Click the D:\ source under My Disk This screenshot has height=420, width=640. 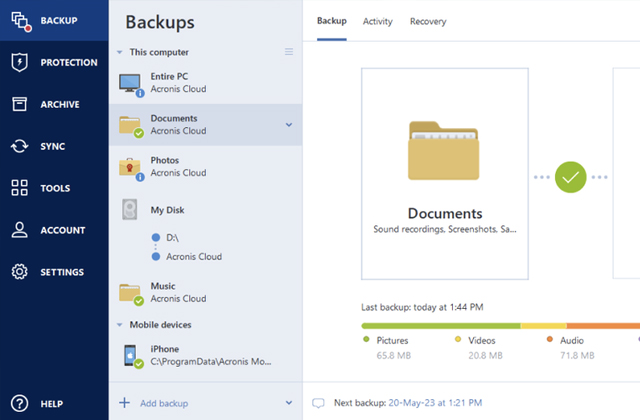pyautogui.click(x=172, y=238)
